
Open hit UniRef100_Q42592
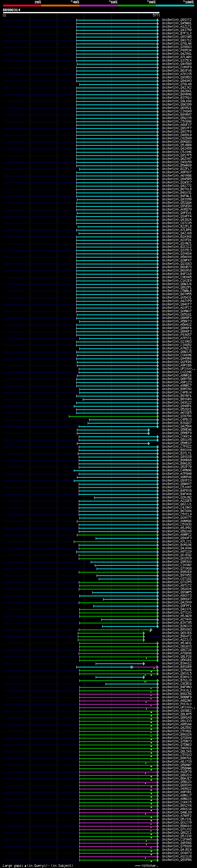pos(177,728)
